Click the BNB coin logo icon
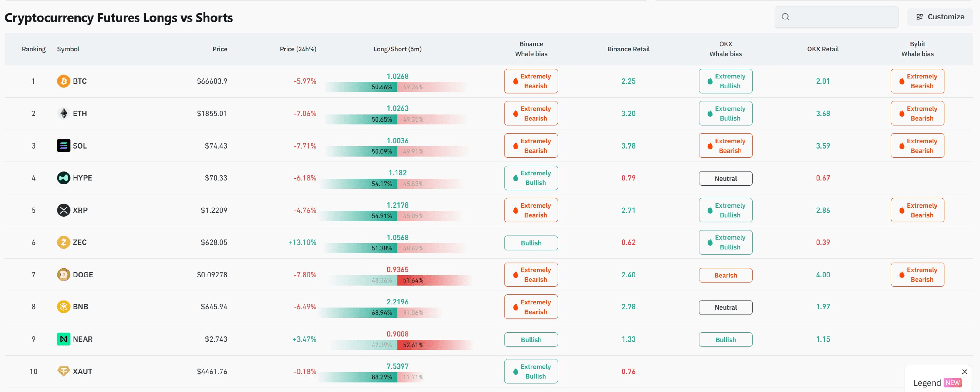The width and height of the screenshot is (980, 392). 64,307
